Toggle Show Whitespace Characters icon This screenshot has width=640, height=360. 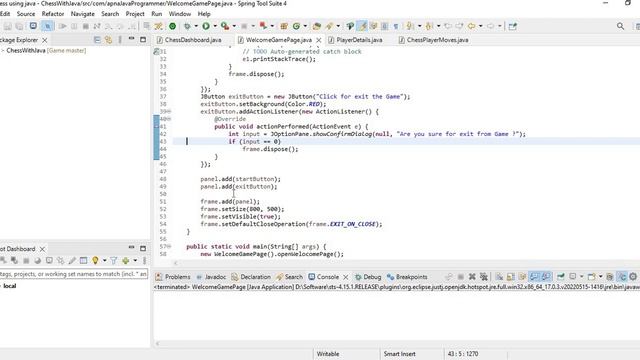point(396,26)
